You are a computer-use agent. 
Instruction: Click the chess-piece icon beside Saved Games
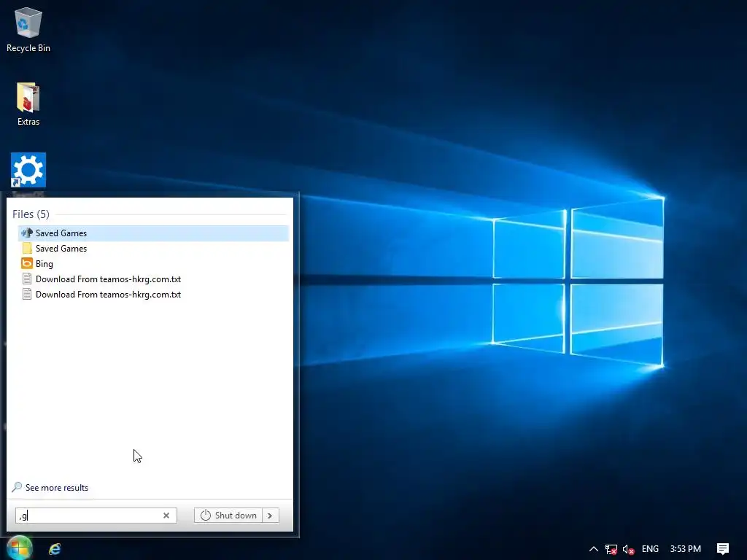coord(27,233)
